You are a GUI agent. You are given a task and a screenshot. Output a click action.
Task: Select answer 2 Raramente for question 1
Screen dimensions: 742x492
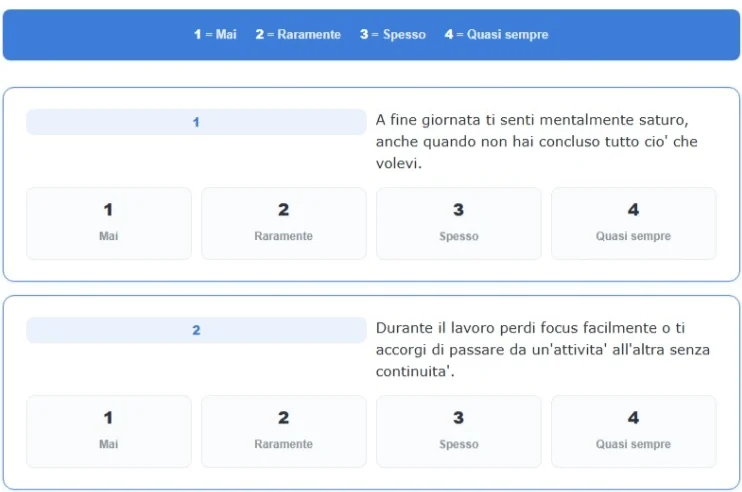[x=283, y=223]
